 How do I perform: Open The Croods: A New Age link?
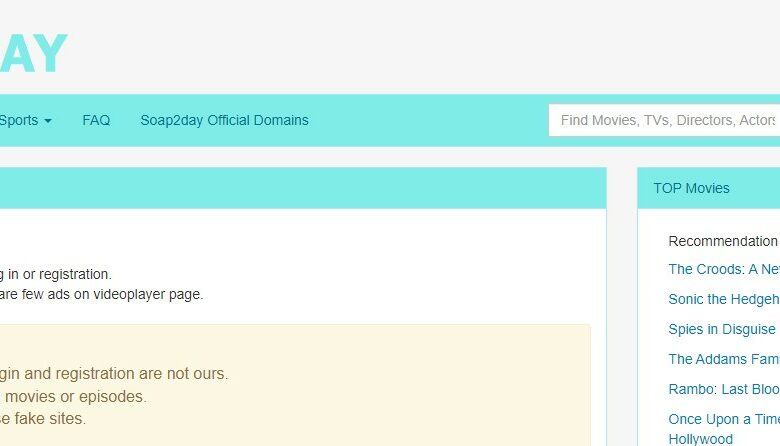pos(724,269)
